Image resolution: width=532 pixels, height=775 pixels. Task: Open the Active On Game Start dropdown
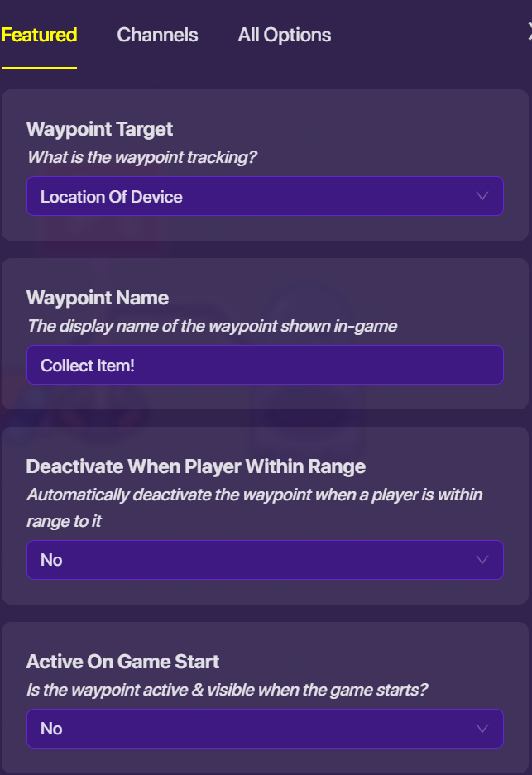pos(265,729)
